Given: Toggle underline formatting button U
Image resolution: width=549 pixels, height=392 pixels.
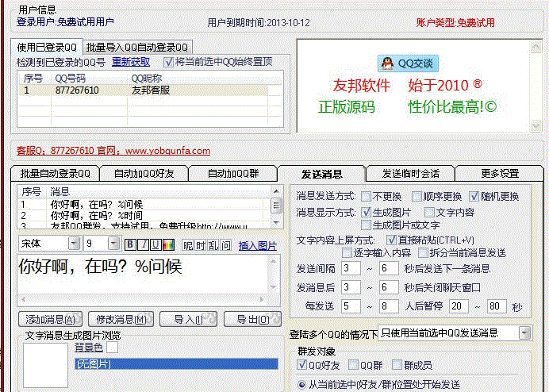Looking at the screenshot, I should point(155,244).
